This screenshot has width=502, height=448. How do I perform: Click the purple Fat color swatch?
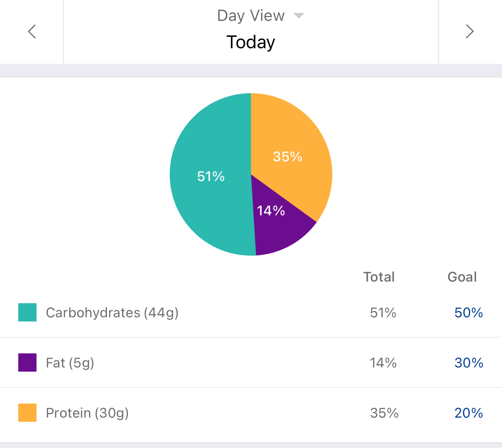tap(27, 363)
